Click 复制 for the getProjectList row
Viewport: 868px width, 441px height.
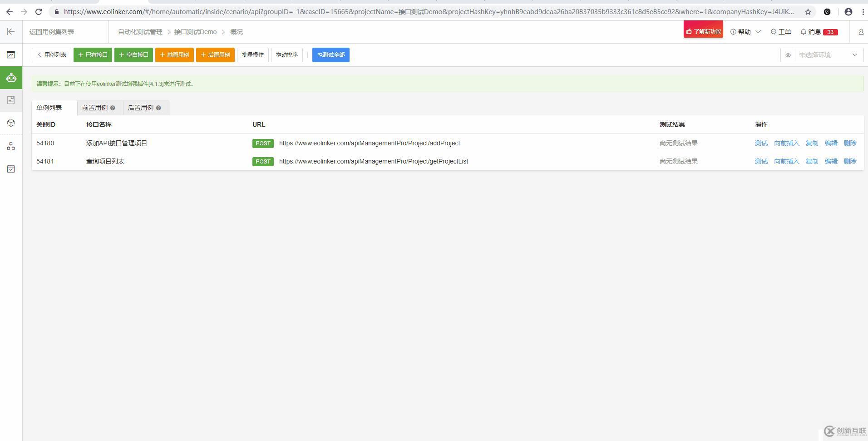pyautogui.click(x=812, y=161)
